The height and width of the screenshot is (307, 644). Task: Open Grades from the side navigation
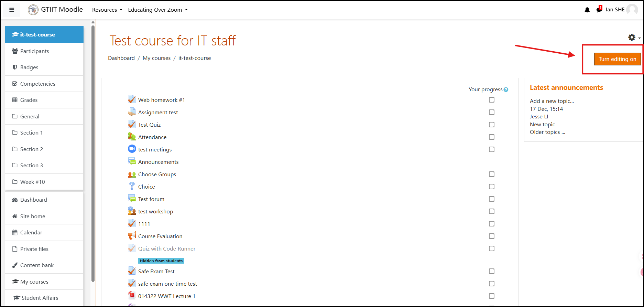(29, 100)
